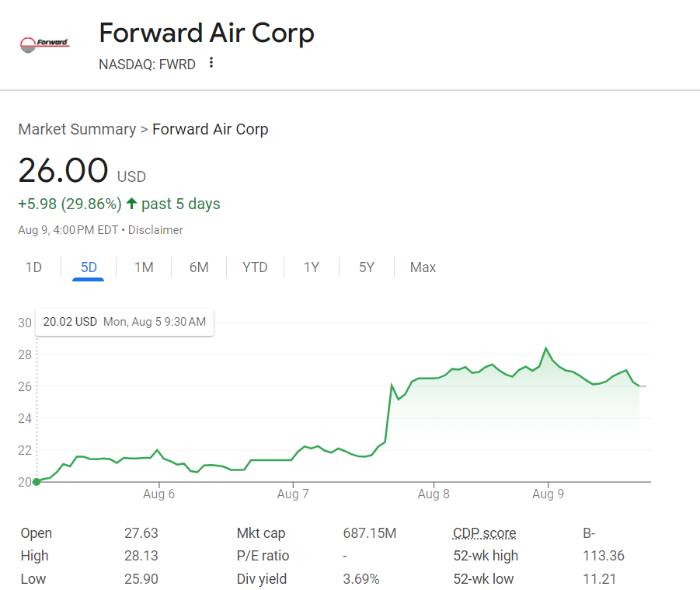Switch chart to 6M range

tap(199, 267)
